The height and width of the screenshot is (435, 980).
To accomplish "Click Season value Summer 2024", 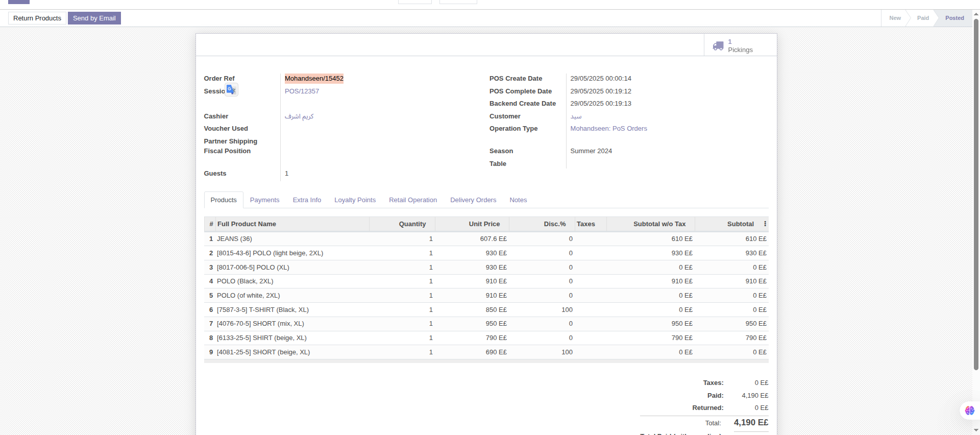I will click(591, 151).
